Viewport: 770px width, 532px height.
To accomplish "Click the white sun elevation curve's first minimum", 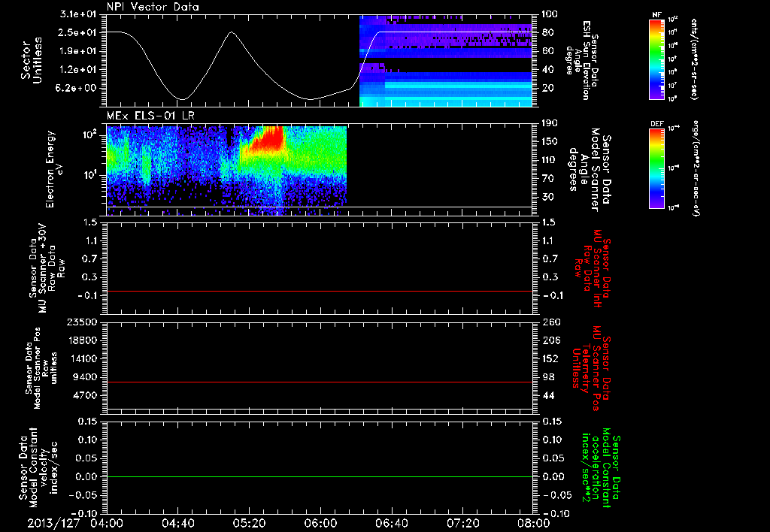I will 182,99.
